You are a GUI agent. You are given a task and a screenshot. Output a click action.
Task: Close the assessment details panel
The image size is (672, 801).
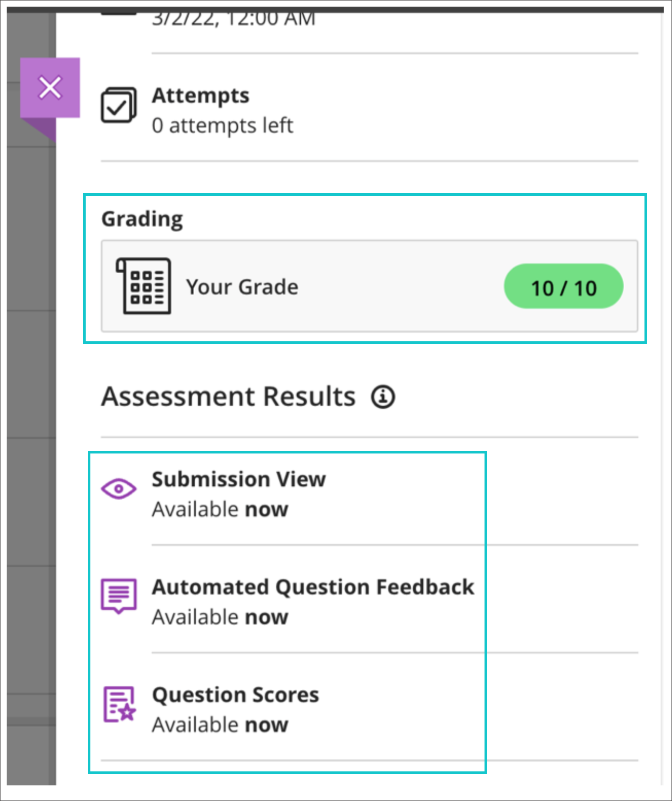pos(50,87)
